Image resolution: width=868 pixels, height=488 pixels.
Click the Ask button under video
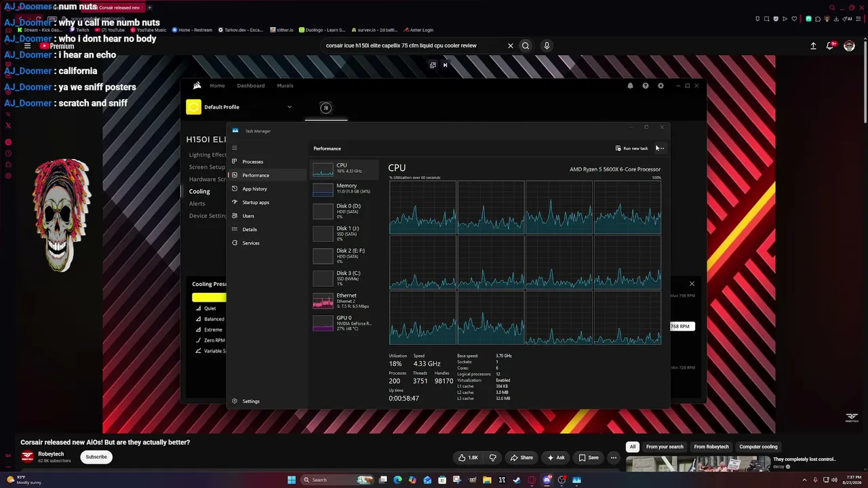(556, 457)
